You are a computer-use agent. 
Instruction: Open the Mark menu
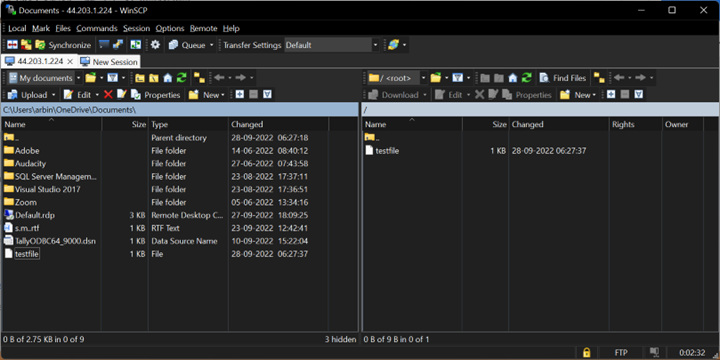tap(41, 28)
